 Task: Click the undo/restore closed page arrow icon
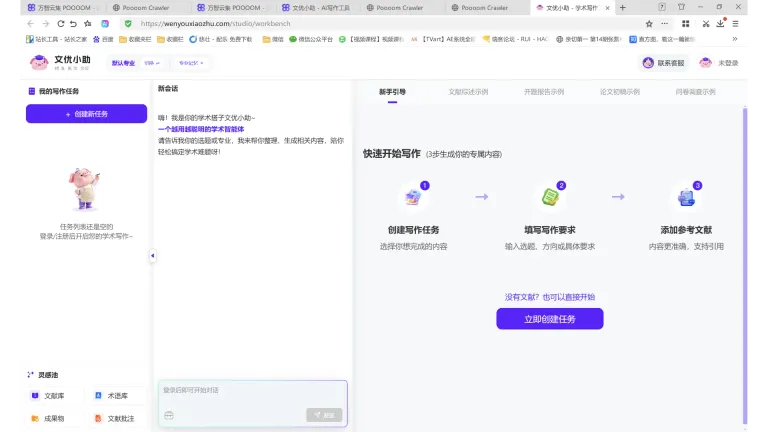[73, 24]
